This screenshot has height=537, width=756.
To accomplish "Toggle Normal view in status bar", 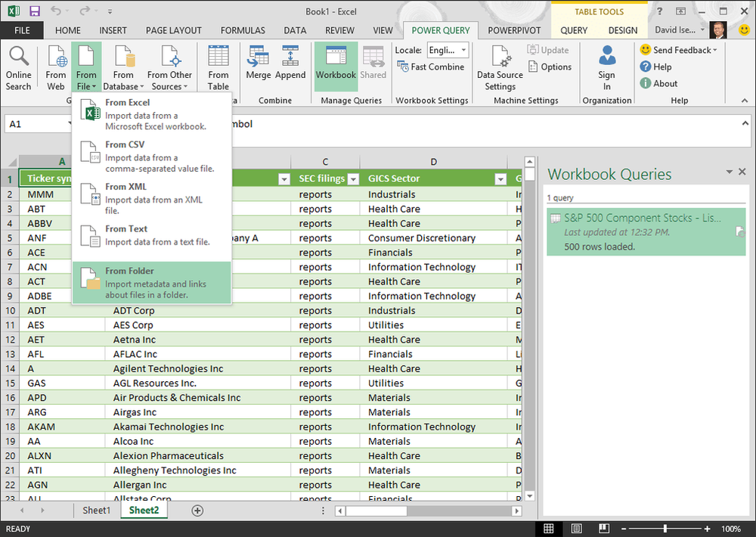I will coord(548,528).
